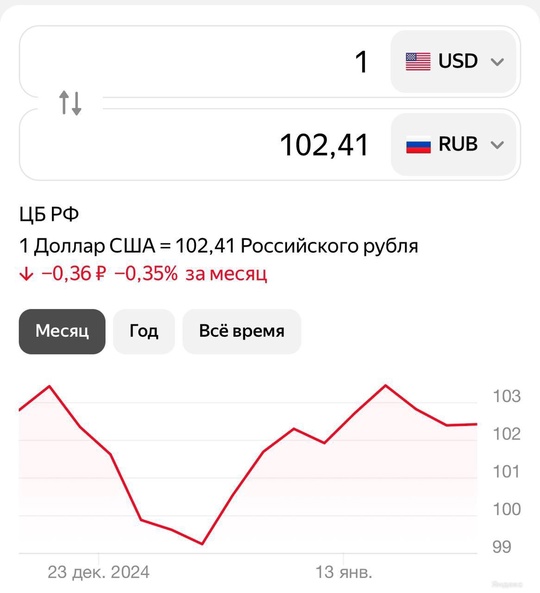Switch to the Год period tab
540x593 pixels.
tap(144, 332)
